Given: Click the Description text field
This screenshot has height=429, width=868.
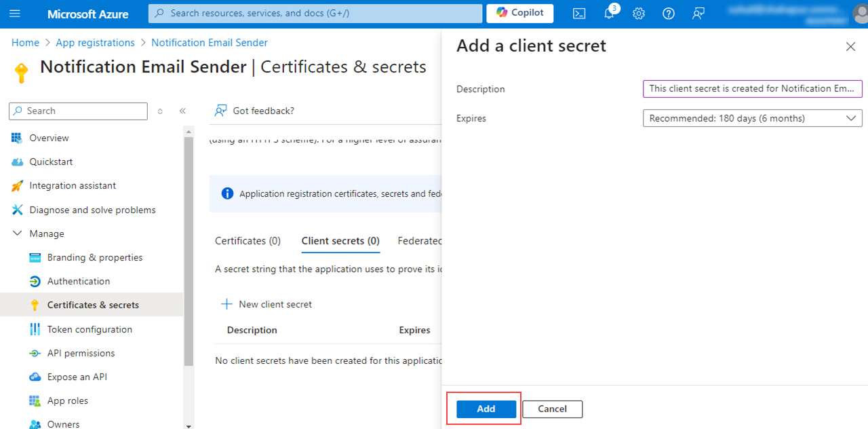Looking at the screenshot, I should point(753,89).
